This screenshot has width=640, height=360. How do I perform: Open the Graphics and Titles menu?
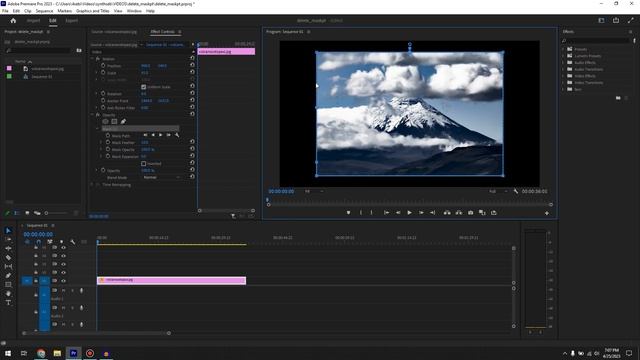[93, 11]
